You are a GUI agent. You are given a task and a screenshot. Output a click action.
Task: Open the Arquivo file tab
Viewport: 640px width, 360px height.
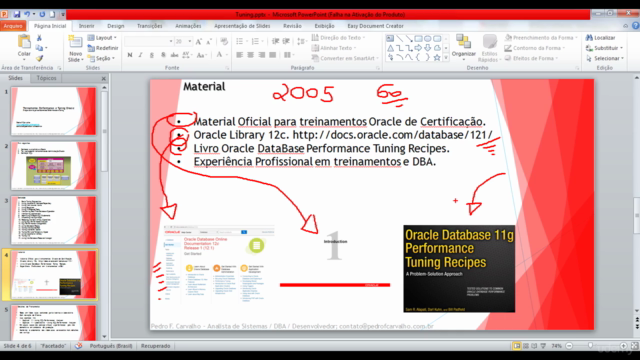(13, 26)
